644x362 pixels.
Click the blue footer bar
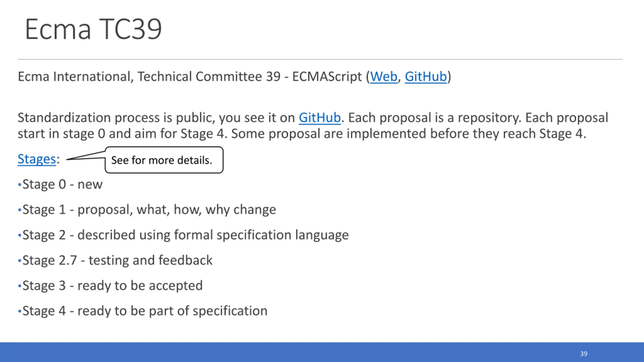coord(322,352)
